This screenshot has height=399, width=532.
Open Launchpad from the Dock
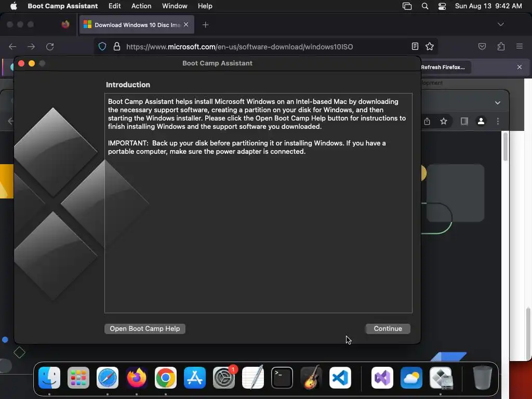coord(78,378)
